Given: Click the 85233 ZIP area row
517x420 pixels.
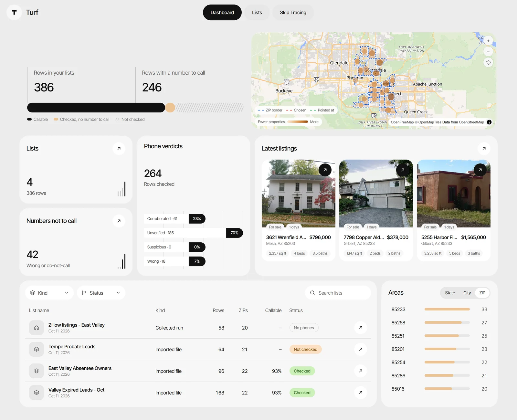Looking at the screenshot, I should point(439,310).
